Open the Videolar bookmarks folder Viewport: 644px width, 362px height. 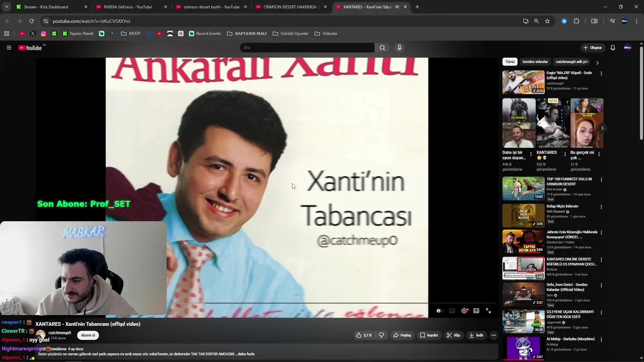click(326, 34)
